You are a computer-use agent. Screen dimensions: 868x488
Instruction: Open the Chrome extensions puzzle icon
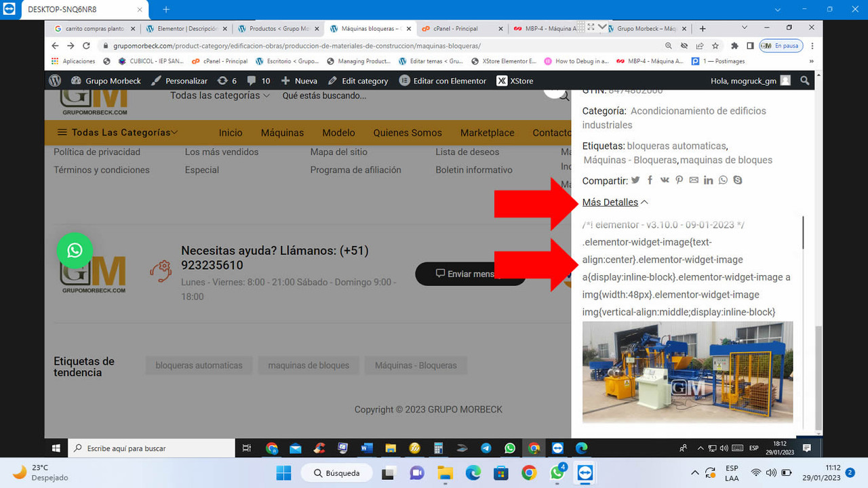point(734,45)
